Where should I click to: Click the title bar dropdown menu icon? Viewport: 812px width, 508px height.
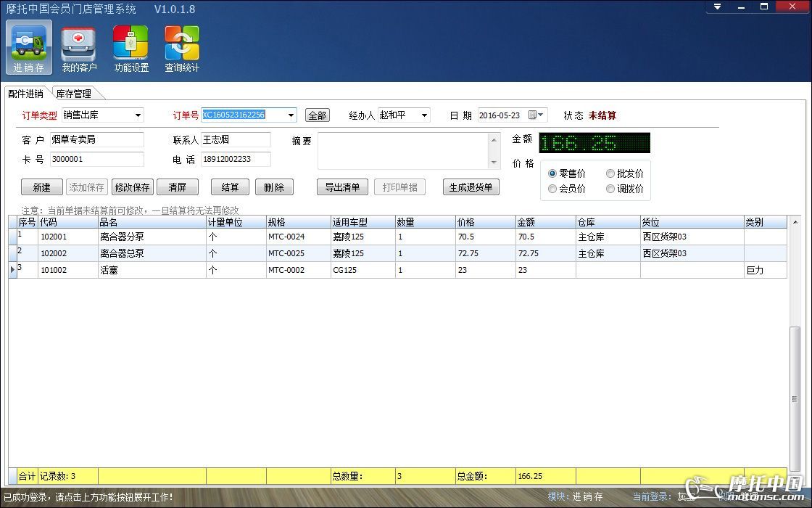tap(717, 7)
